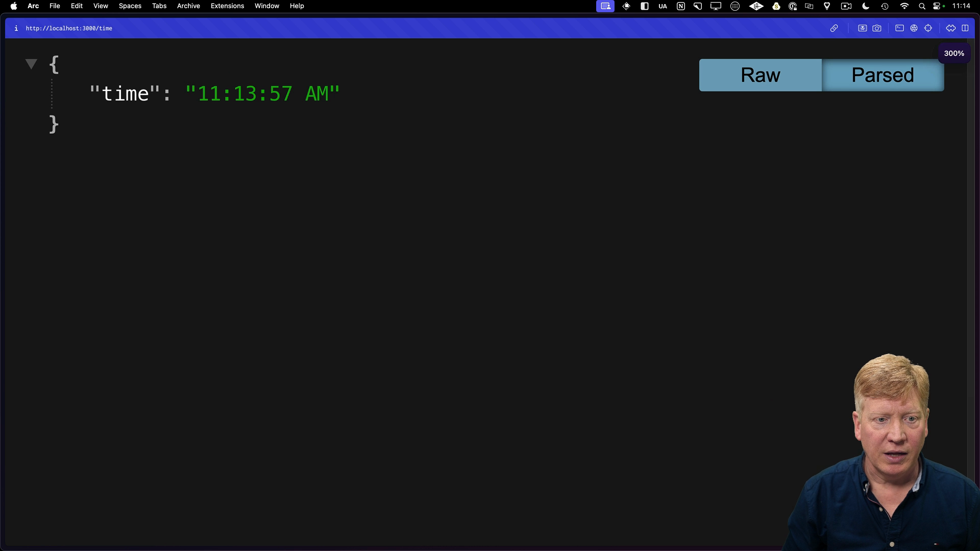Viewport: 980px width, 551px height.
Task: Collapse the root JSON object triangle
Action: click(x=31, y=64)
